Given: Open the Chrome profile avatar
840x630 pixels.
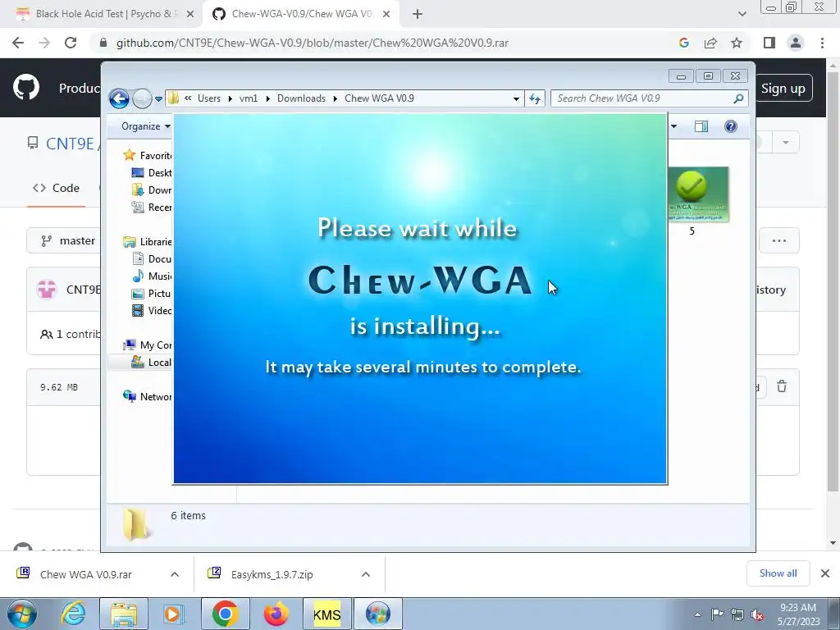Looking at the screenshot, I should (796, 43).
